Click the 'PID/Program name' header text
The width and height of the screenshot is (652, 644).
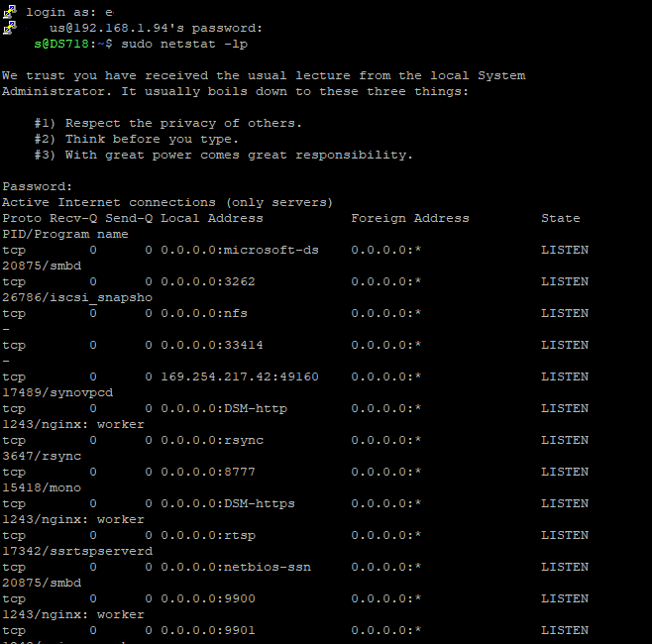coord(65,234)
